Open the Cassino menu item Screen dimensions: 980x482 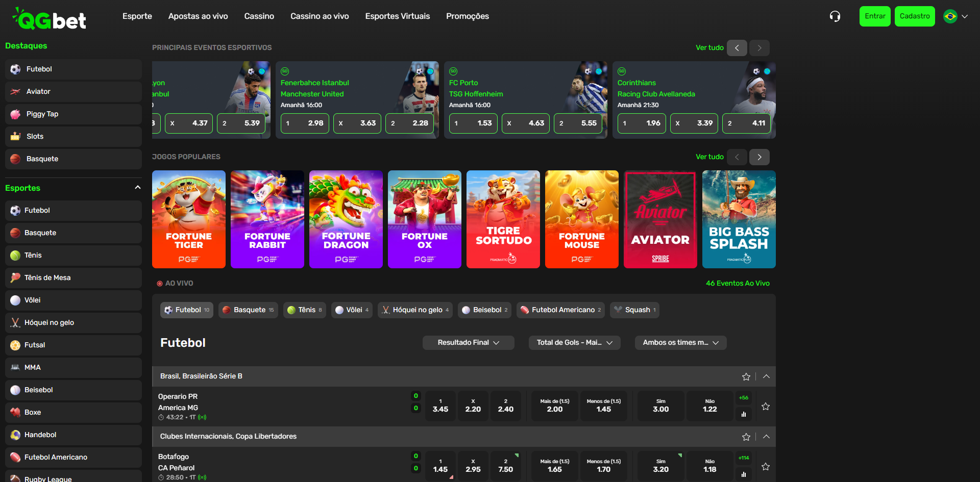[x=259, y=16]
